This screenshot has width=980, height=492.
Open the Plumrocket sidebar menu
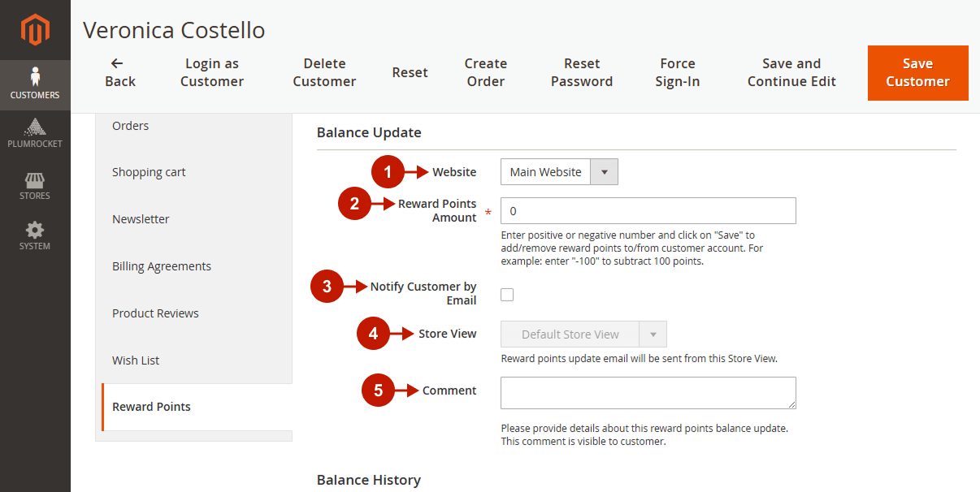35,134
